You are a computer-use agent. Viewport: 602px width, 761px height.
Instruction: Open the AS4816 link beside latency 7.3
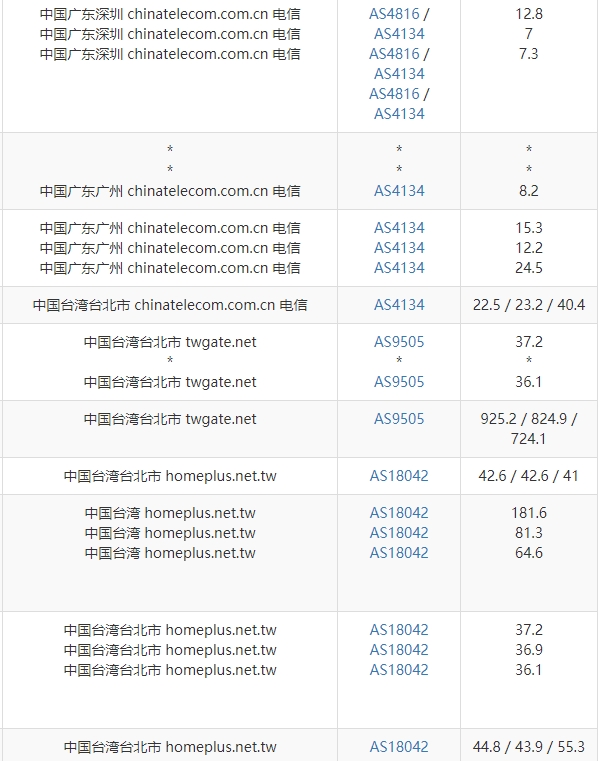[394, 53]
